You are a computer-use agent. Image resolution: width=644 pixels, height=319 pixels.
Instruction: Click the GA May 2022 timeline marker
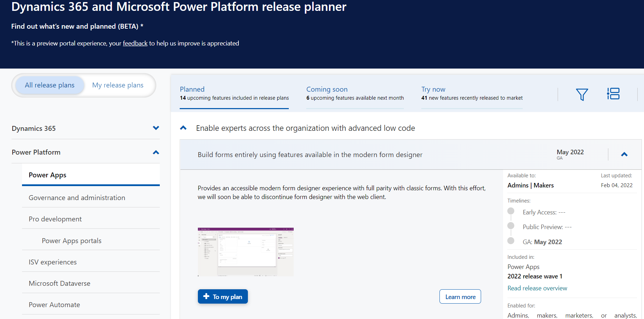pyautogui.click(x=511, y=241)
